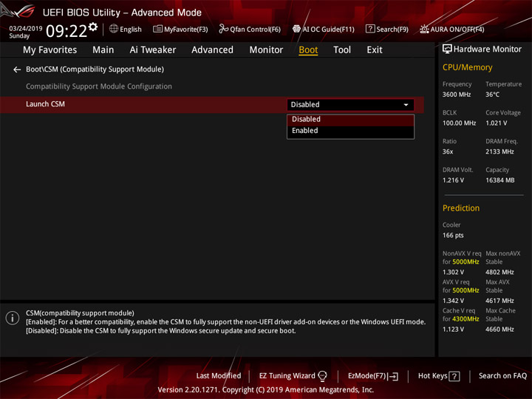Click the 4617 MHz Max AVX value

(499, 301)
